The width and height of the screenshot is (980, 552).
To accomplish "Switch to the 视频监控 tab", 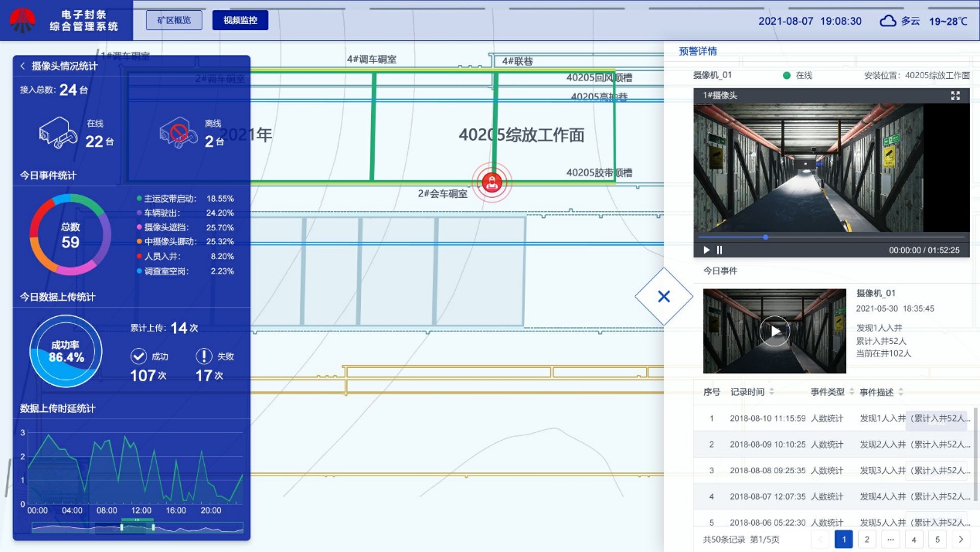I will [x=240, y=20].
